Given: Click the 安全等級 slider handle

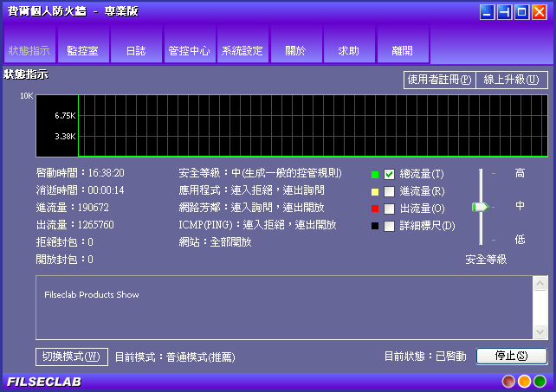Looking at the screenshot, I should pyautogui.click(x=480, y=207).
